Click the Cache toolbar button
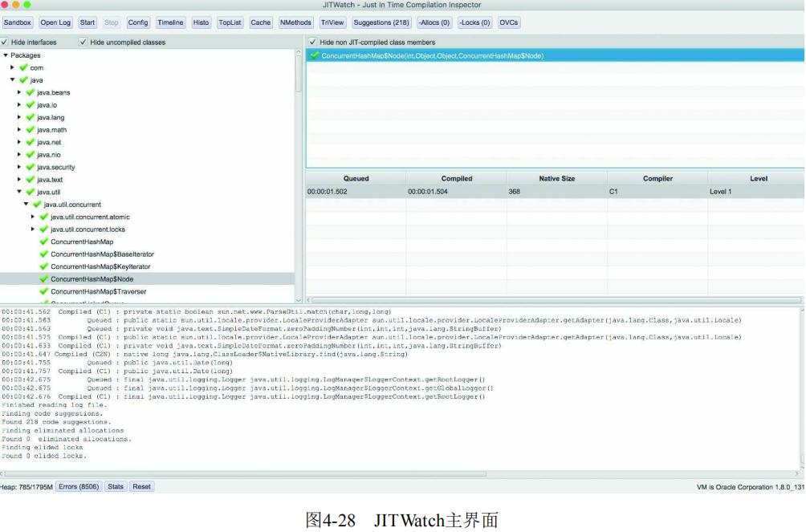The height and width of the screenshot is (532, 806). pos(261,22)
